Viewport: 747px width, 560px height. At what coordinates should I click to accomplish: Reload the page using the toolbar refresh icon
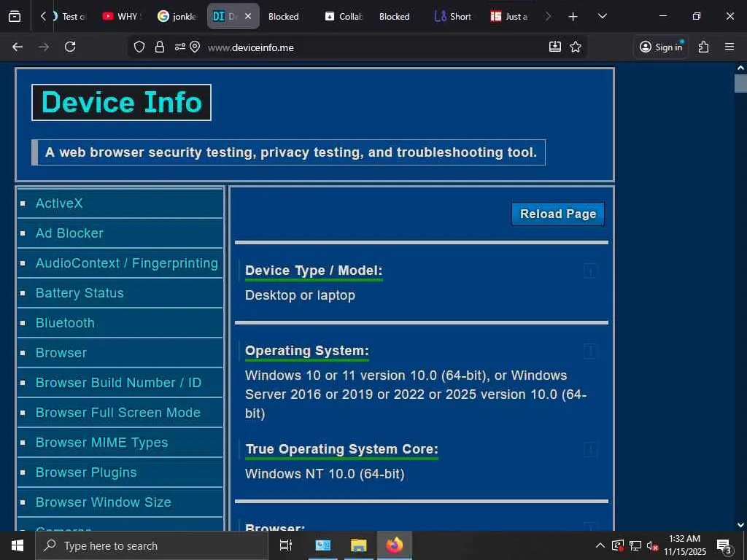pyautogui.click(x=70, y=47)
